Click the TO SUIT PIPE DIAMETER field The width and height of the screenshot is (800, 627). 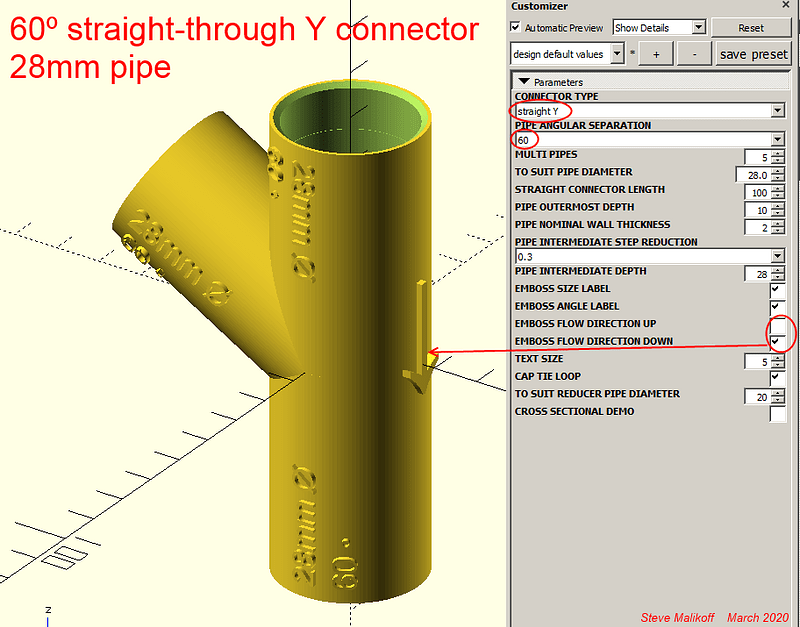tap(753, 175)
